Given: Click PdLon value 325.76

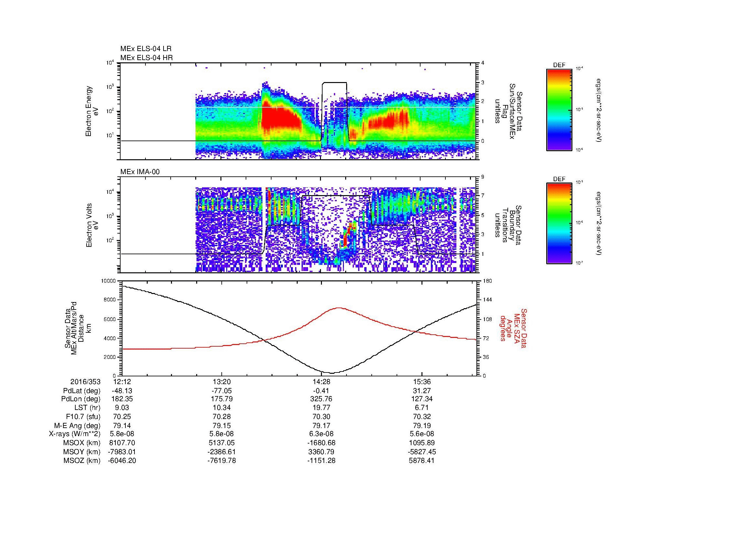Looking at the screenshot, I should tap(321, 399).
